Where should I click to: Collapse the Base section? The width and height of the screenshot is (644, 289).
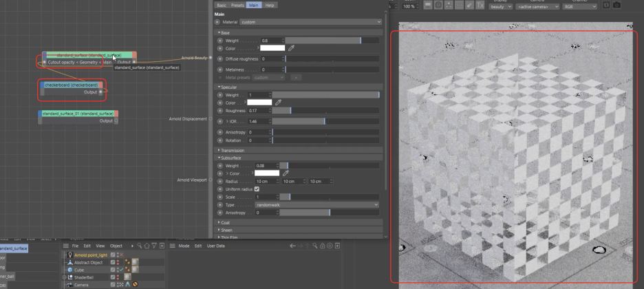[299, 32]
